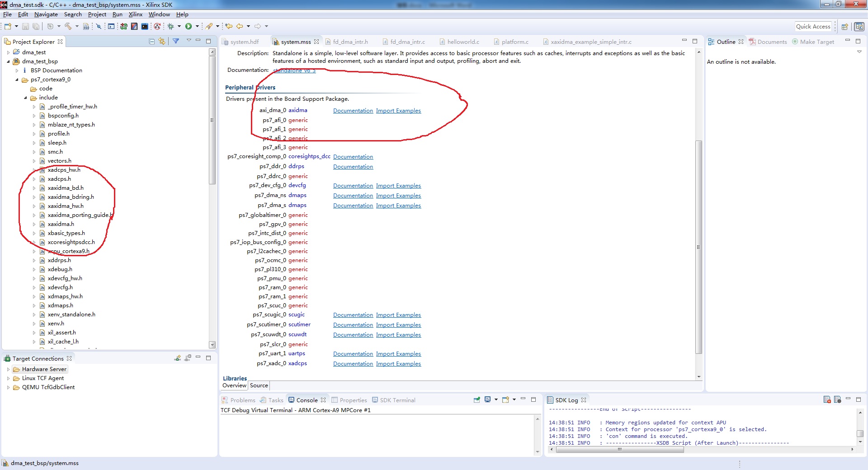Viewport: 868px width, 470px height.
Task: Click Console pin icon
Action: point(476,399)
